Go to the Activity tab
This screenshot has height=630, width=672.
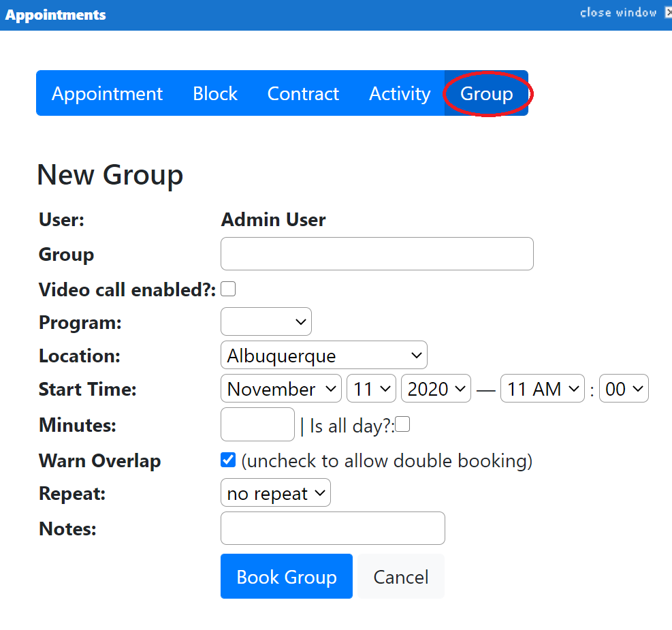[400, 93]
